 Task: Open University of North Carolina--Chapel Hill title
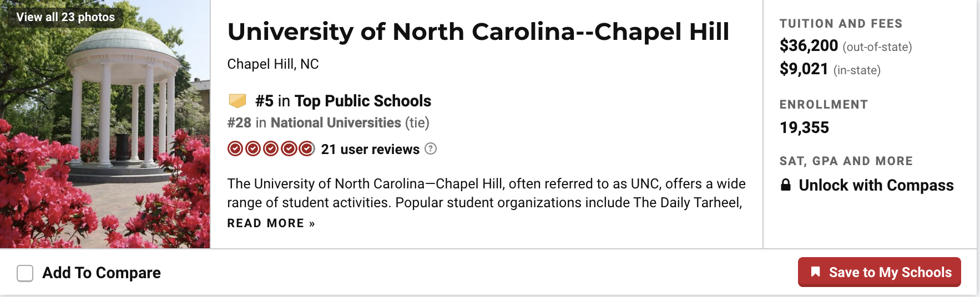point(478,32)
